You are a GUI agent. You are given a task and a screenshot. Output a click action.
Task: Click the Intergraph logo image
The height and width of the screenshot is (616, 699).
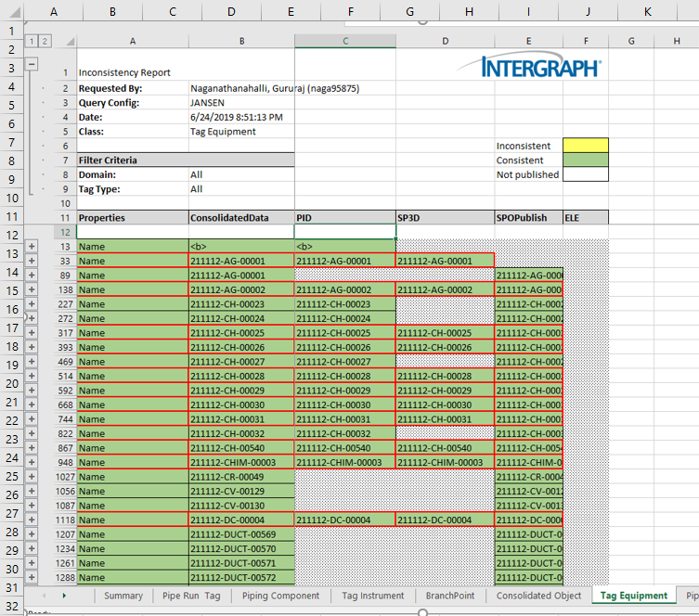click(x=541, y=67)
